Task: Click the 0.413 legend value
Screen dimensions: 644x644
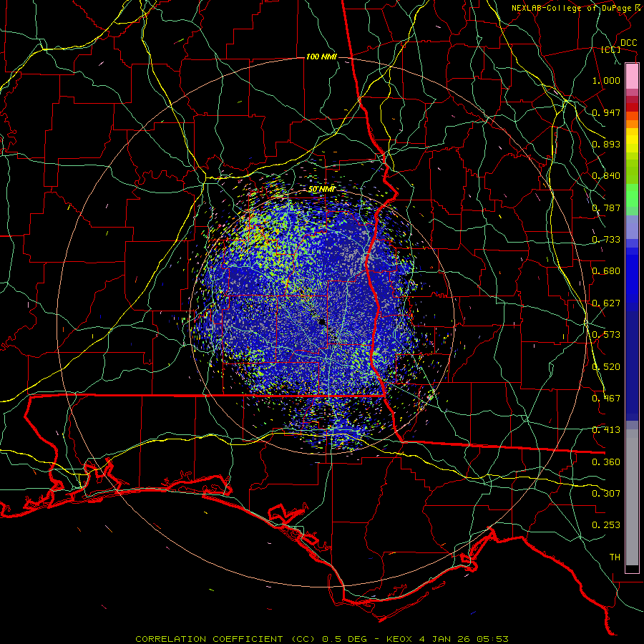Action: (x=606, y=430)
